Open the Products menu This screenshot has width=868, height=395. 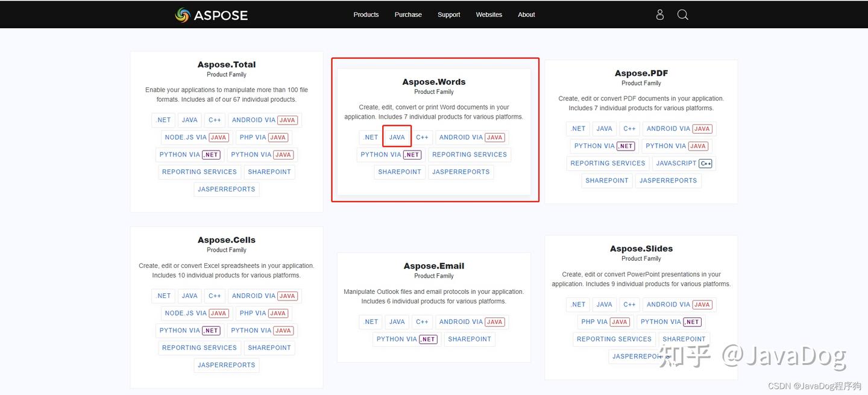[366, 14]
